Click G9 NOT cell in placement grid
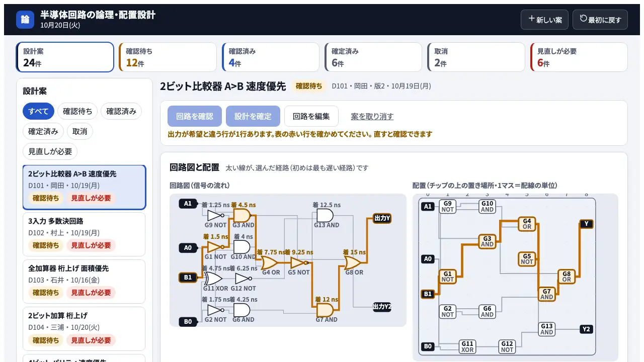 pos(448,206)
